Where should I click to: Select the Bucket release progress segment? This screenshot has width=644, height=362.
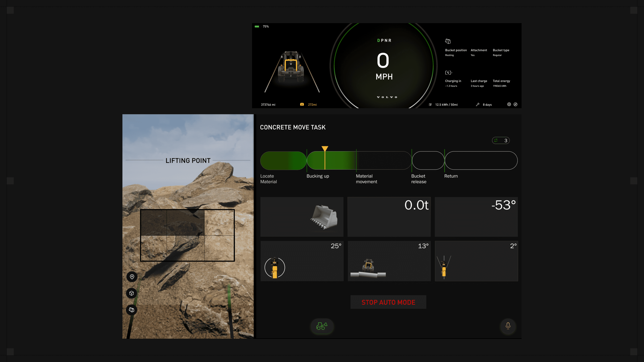(428, 161)
